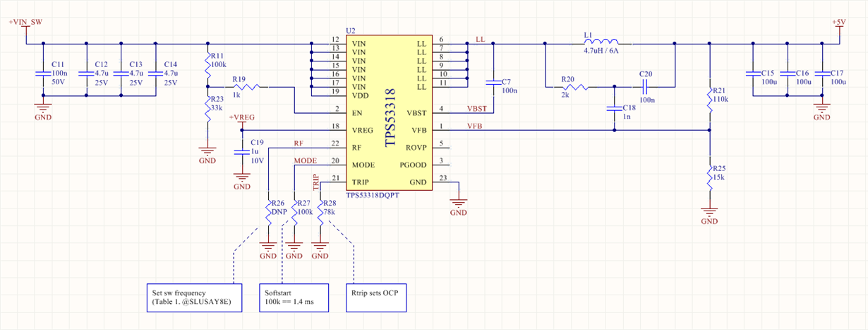The height and width of the screenshot is (330, 868).
Task: Select the PGOOD pin label
Action: (x=413, y=165)
